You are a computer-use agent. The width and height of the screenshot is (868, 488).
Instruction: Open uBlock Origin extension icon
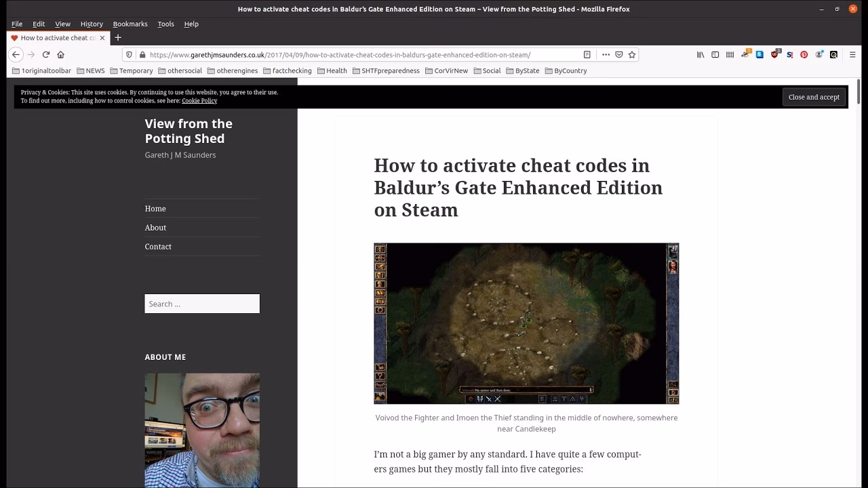click(x=775, y=54)
